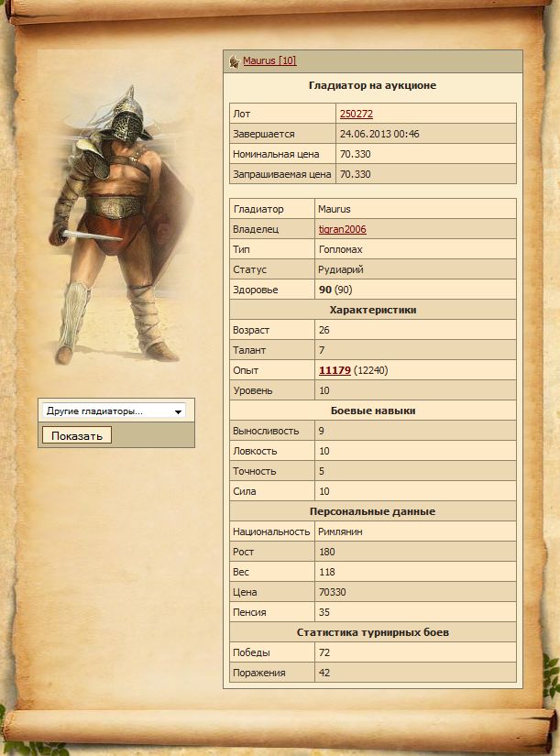Image resolution: width=560 pixels, height=756 pixels.
Task: Open the Maurus [10] header link
Action: coord(269,61)
